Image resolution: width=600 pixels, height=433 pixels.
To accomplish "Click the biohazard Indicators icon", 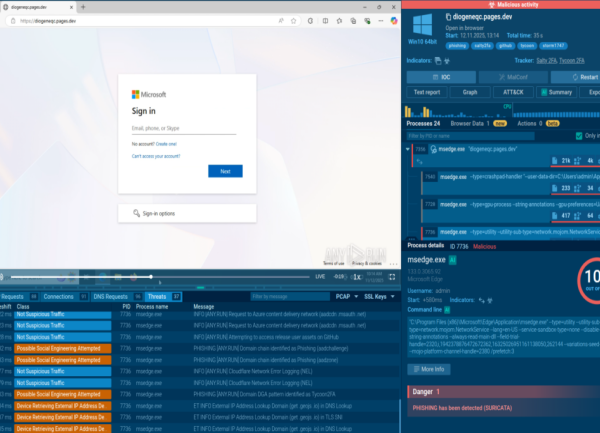I will pyautogui.click(x=447, y=60).
